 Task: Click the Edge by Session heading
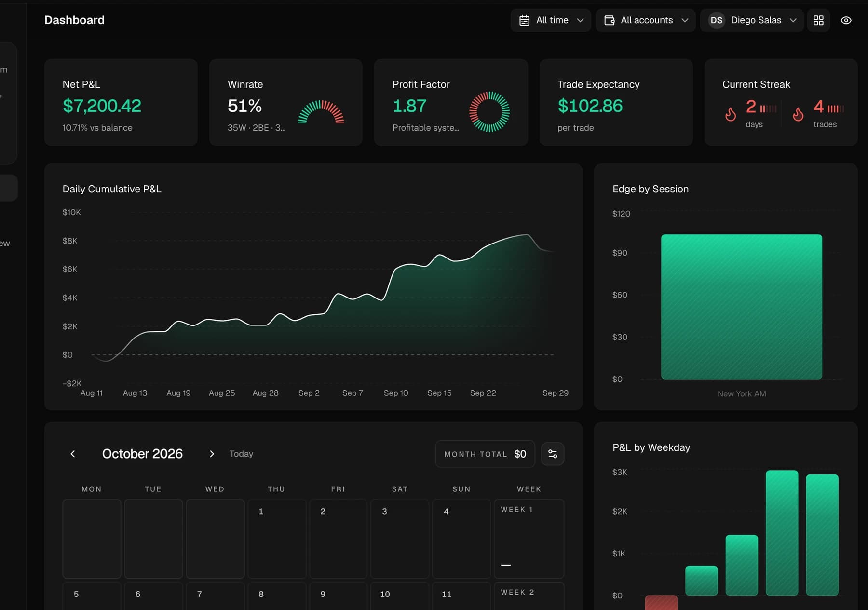(651, 189)
